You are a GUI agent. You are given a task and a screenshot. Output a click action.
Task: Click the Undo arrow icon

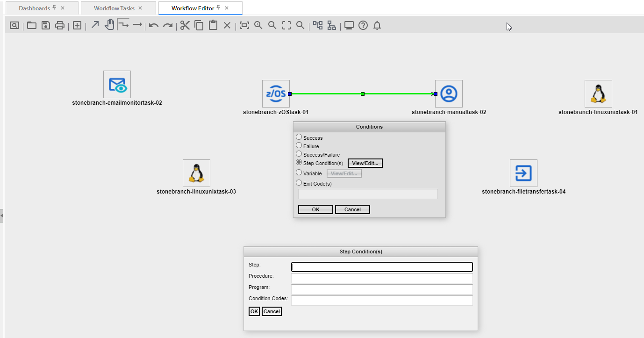pos(154,25)
